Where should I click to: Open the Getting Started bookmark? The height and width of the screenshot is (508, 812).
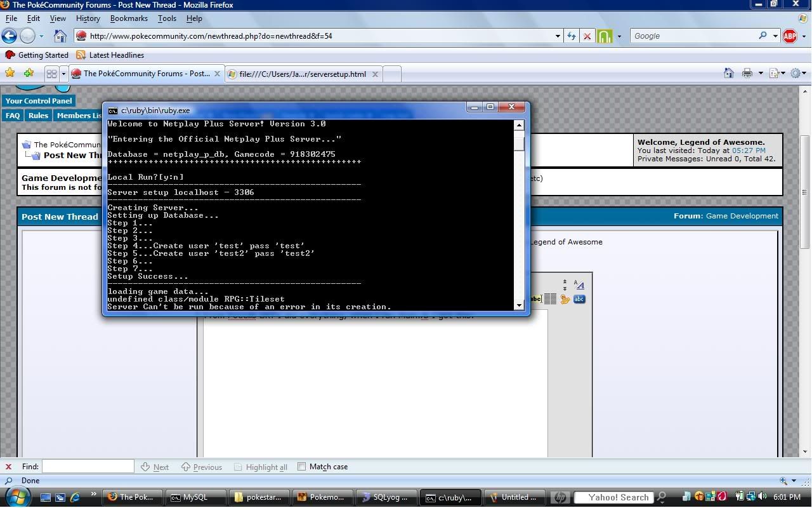point(37,55)
